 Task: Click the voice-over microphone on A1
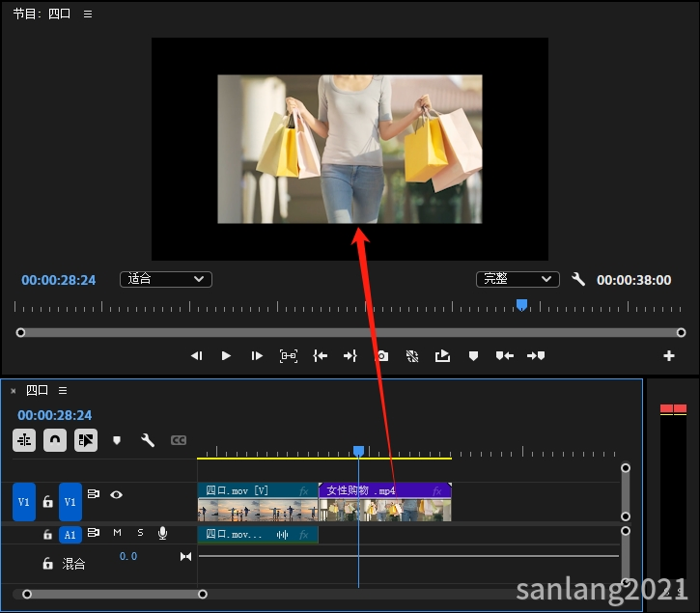tap(162, 533)
